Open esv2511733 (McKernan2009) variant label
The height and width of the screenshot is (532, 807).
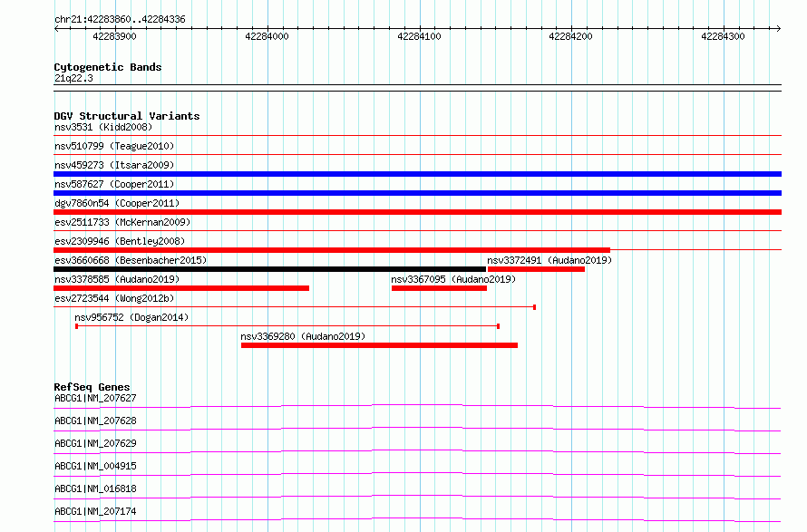122,222
